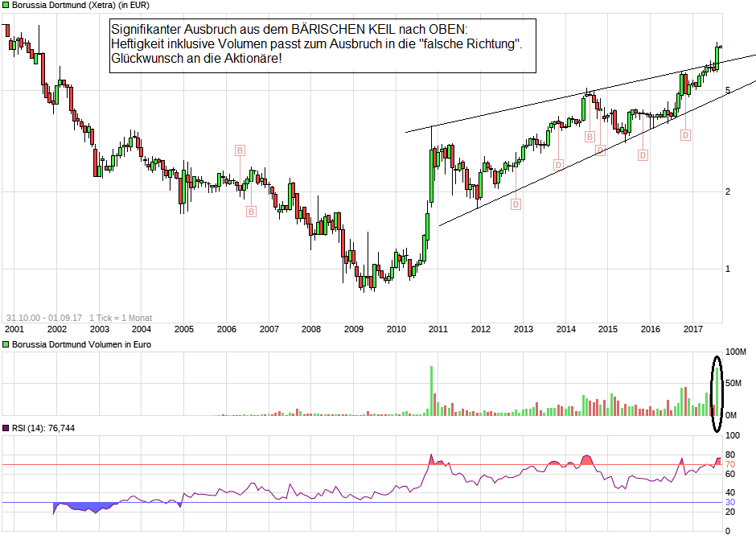Click the year label 2004 on the time axis
Image resolution: width=756 pixels, height=539 pixels.
pyautogui.click(x=142, y=329)
